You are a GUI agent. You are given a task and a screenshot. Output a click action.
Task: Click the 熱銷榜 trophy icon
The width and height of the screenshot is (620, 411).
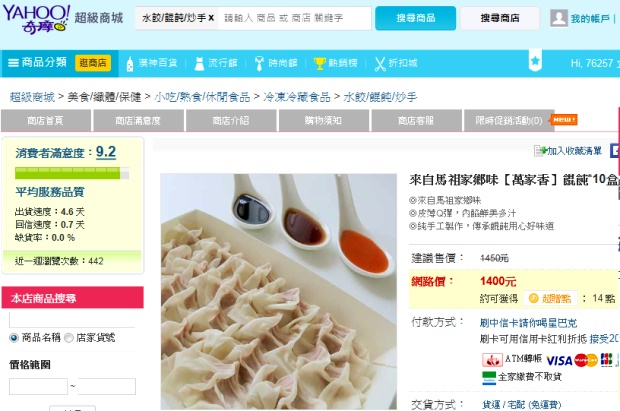[319, 63]
